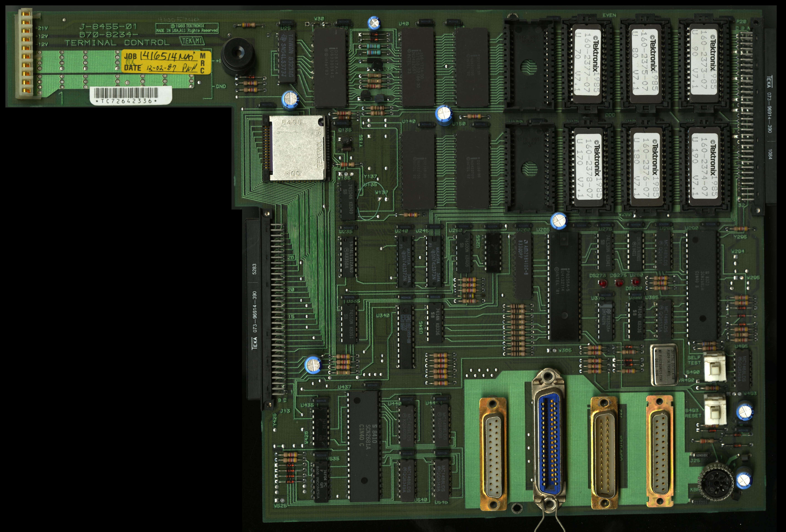786x532 pixels.
Task: Click the large SCN2681A chip at U437
Action: [x=365, y=446]
